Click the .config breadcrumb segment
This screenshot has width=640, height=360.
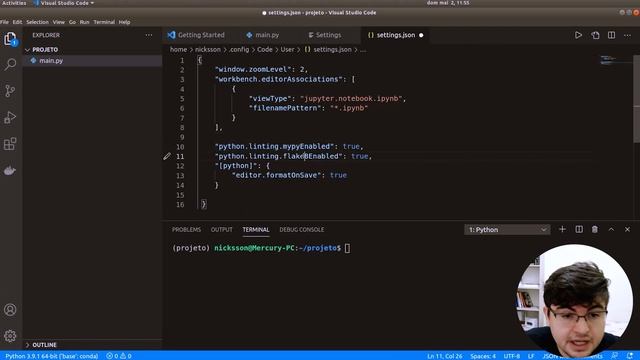239,49
